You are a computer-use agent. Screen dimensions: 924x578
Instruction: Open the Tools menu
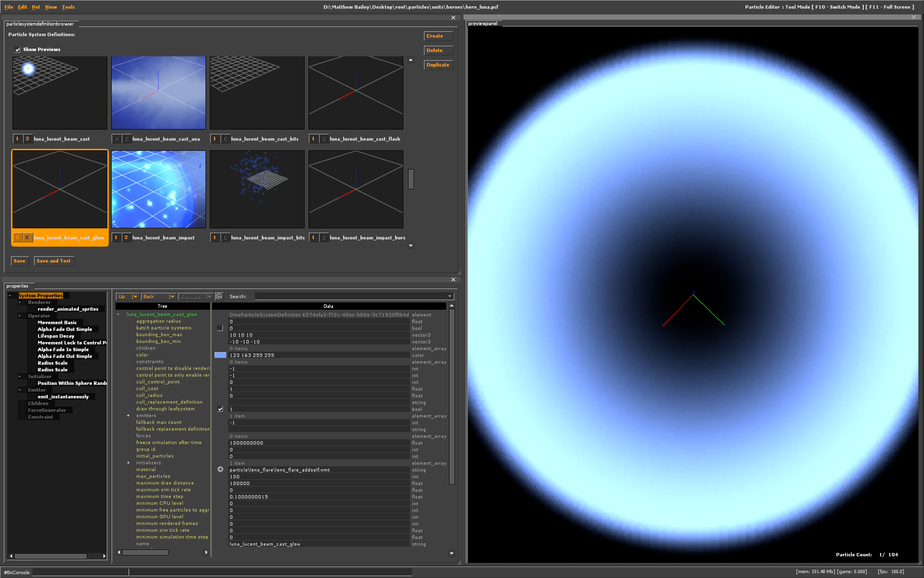[68, 7]
